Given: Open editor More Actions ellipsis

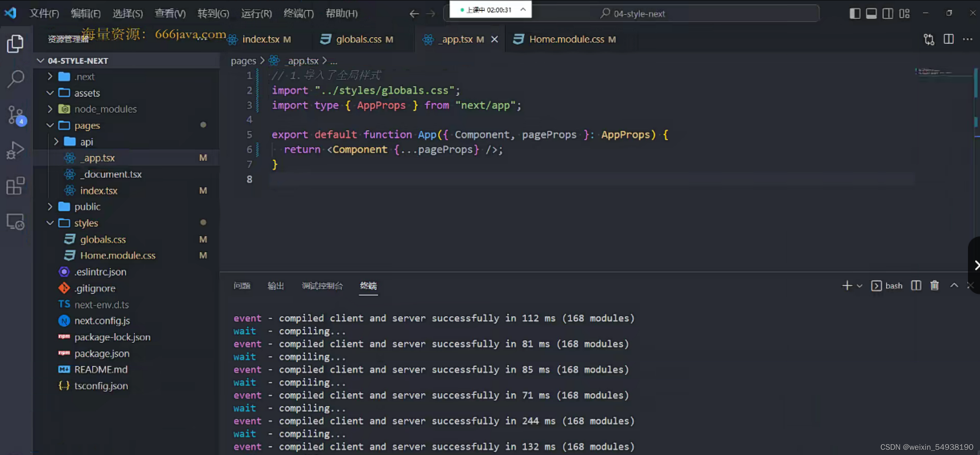Looking at the screenshot, I should click(968, 39).
